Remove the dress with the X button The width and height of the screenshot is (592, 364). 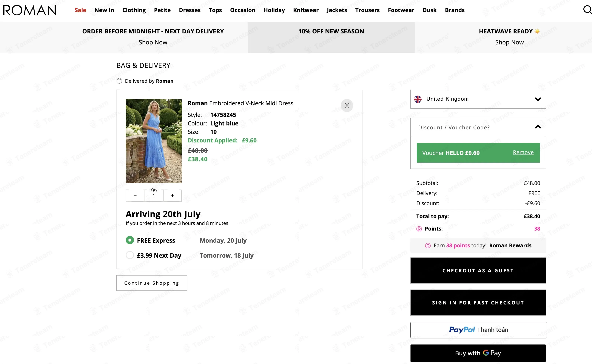(347, 105)
